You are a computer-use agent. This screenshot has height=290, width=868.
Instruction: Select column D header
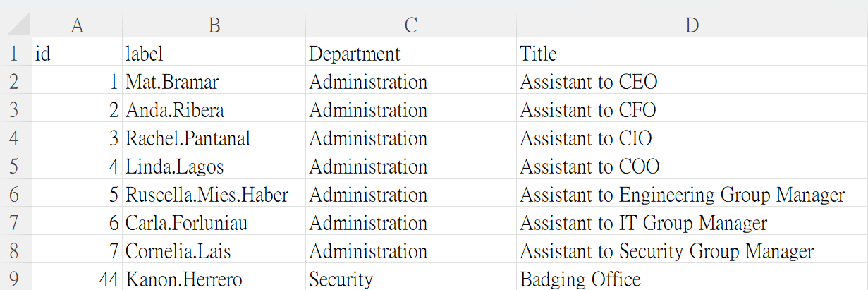[x=692, y=25]
